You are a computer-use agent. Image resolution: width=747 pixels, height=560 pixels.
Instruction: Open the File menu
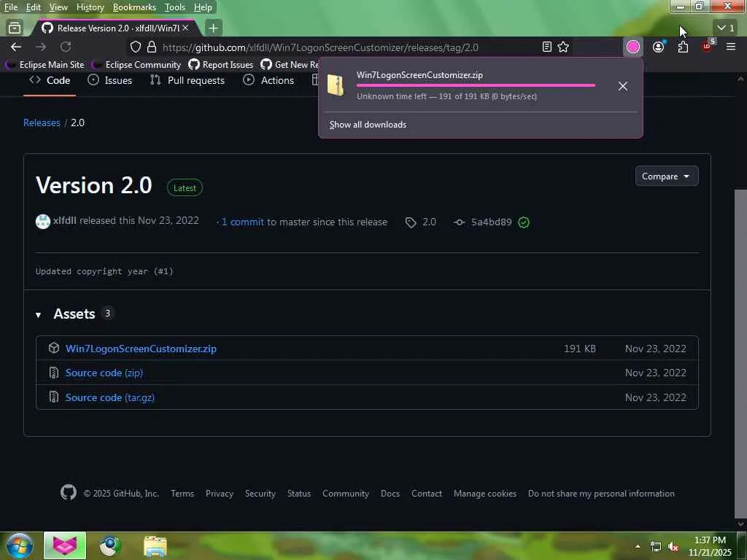point(10,7)
